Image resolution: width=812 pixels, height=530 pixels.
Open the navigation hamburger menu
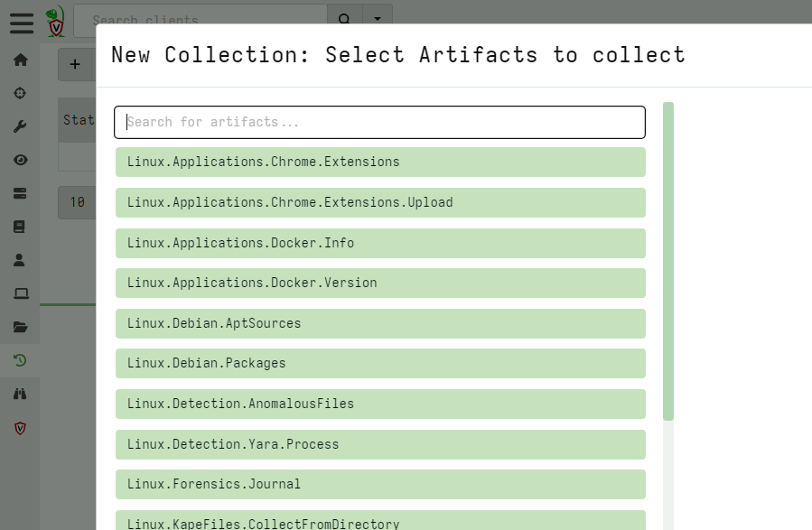21,23
